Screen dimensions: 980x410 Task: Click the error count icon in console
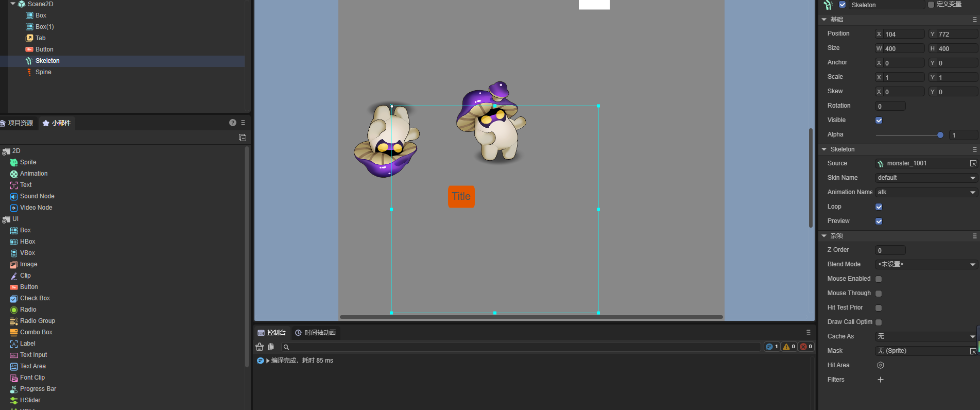coord(803,347)
